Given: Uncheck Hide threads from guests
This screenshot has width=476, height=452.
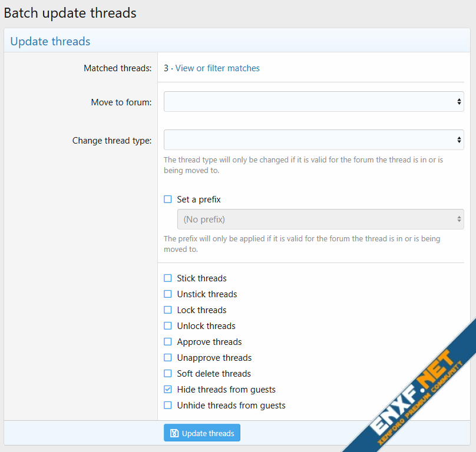Looking at the screenshot, I should click(168, 390).
